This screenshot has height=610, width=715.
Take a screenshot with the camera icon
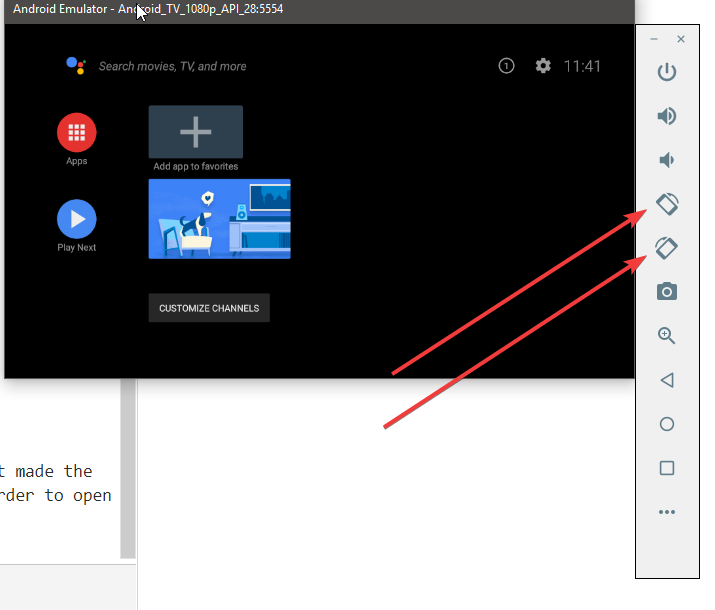(x=667, y=291)
